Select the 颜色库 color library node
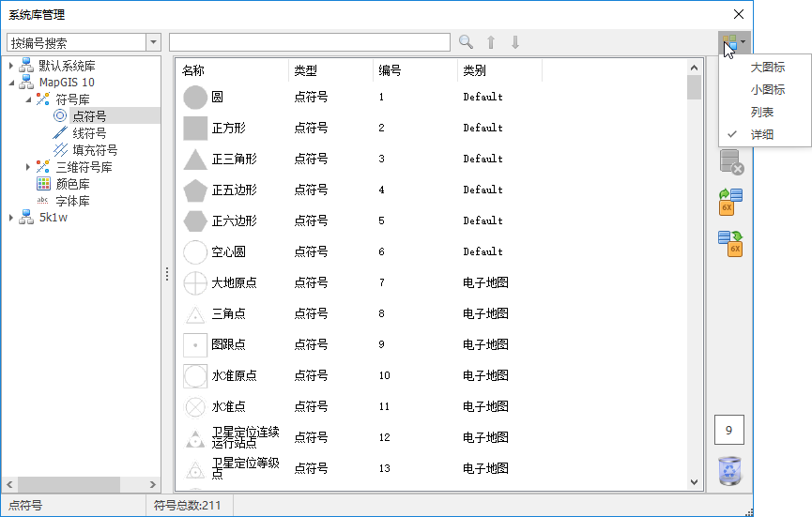The width and height of the screenshot is (812, 517). 72,184
